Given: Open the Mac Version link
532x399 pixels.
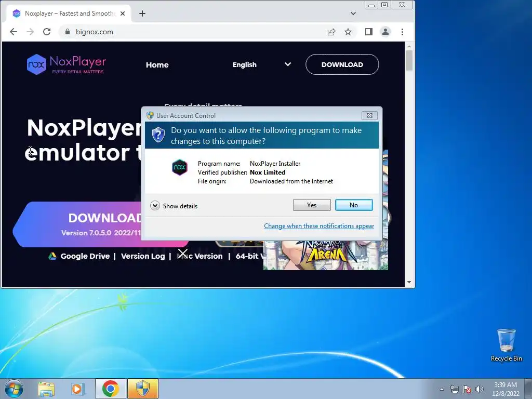Looking at the screenshot, I should pos(199,256).
